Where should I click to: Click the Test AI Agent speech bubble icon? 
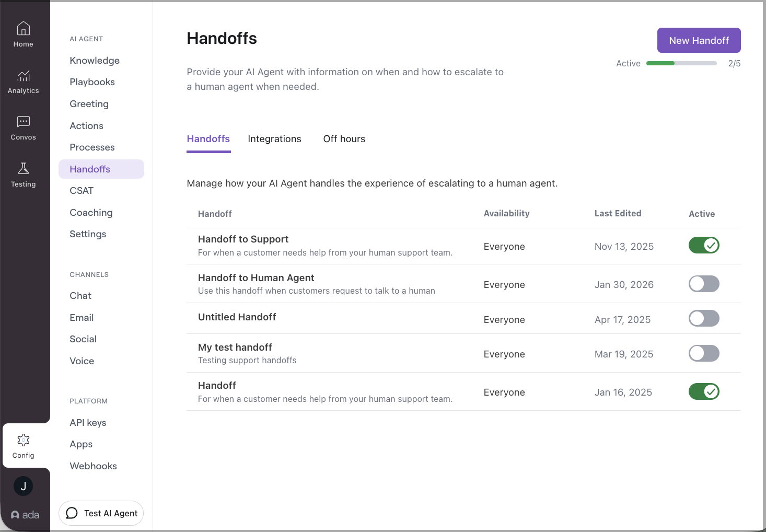point(72,513)
